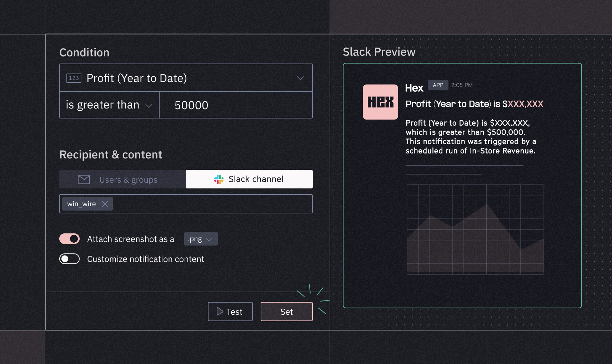Click the play icon inside the Test button
Image resolution: width=612 pixels, height=364 pixels.
pos(220,312)
